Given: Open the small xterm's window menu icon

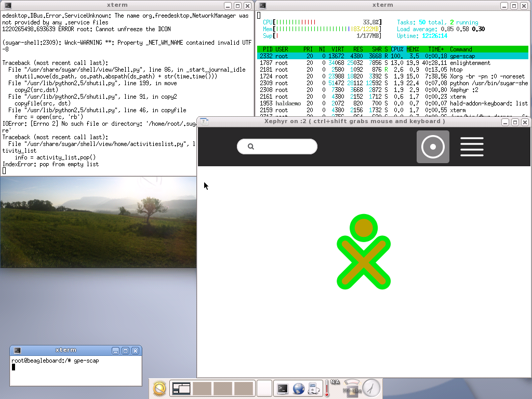Looking at the screenshot, I should click(17, 351).
